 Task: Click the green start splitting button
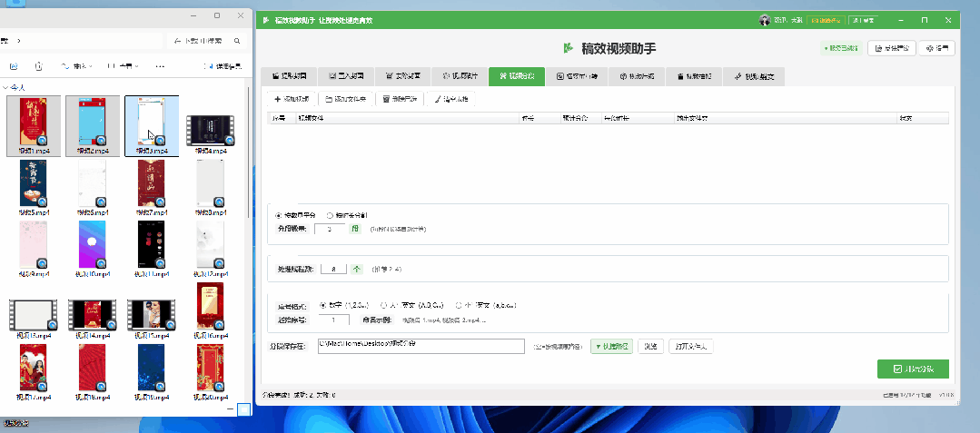(x=913, y=369)
